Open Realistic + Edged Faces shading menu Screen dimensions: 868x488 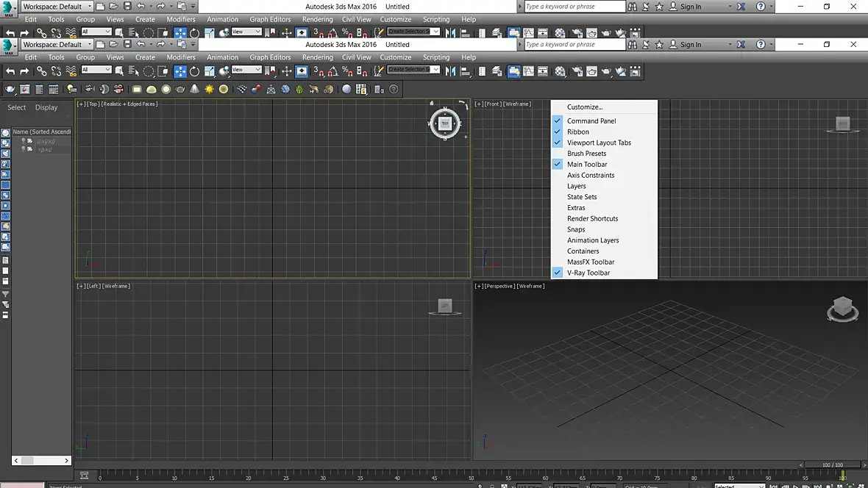[129, 104]
